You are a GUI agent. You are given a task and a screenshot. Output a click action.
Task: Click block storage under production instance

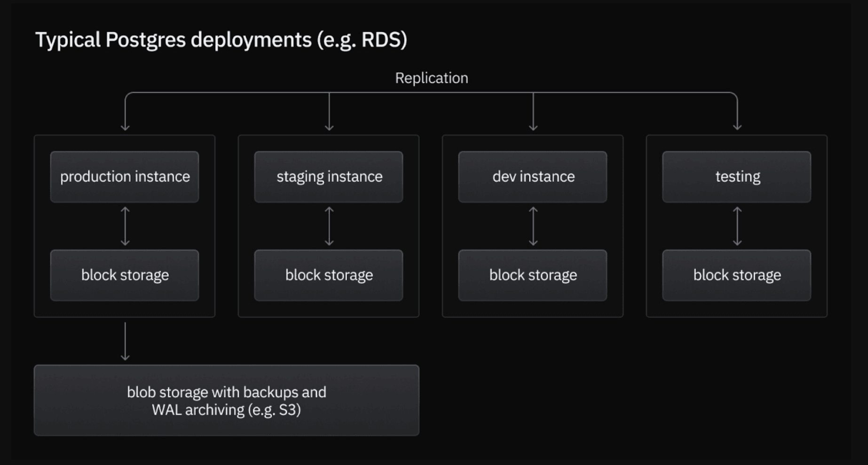[125, 275]
